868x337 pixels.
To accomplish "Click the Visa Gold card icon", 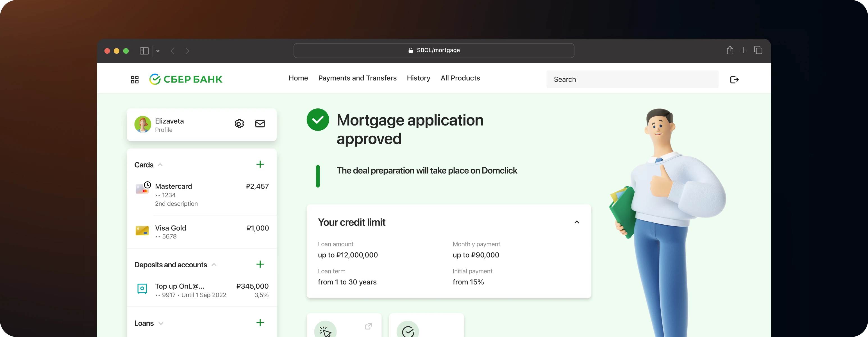I will pos(142,231).
